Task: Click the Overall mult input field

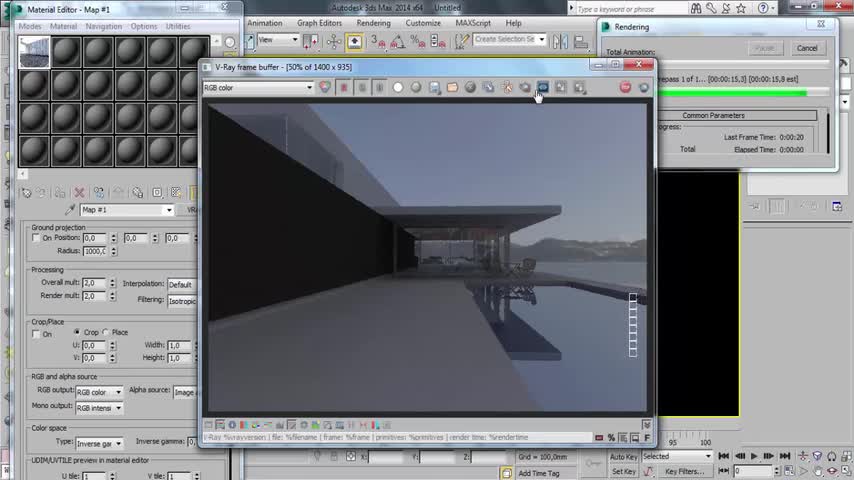Action: [95, 283]
